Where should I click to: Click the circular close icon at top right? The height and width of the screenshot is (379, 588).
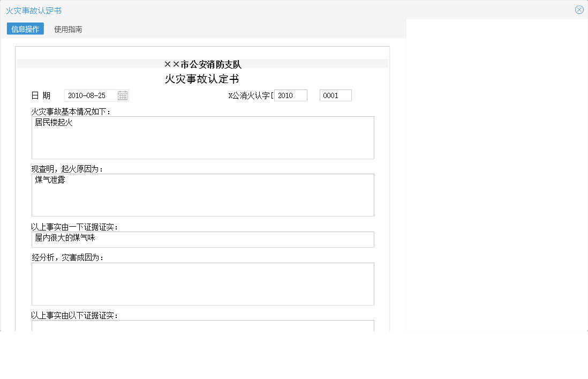pos(579,9)
